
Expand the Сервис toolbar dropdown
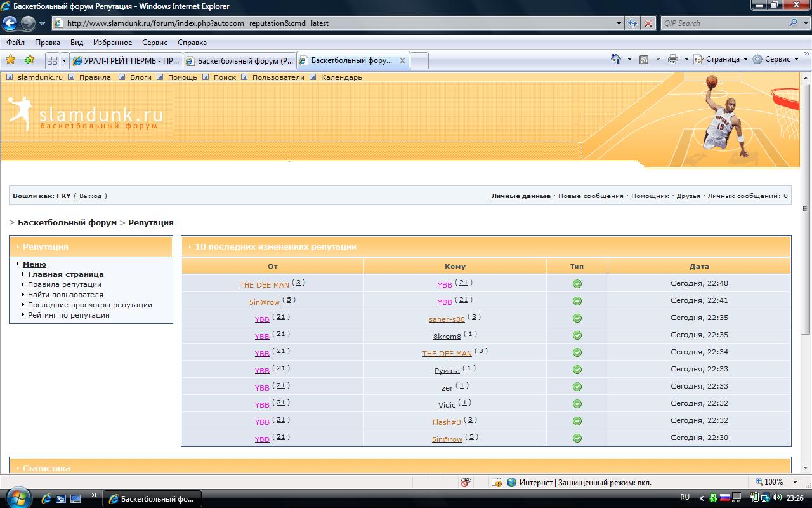click(x=777, y=59)
